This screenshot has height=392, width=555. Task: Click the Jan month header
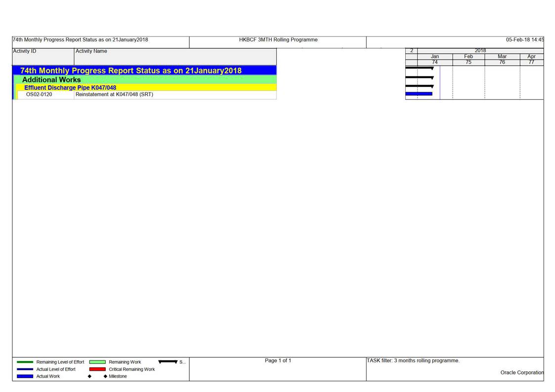point(435,56)
